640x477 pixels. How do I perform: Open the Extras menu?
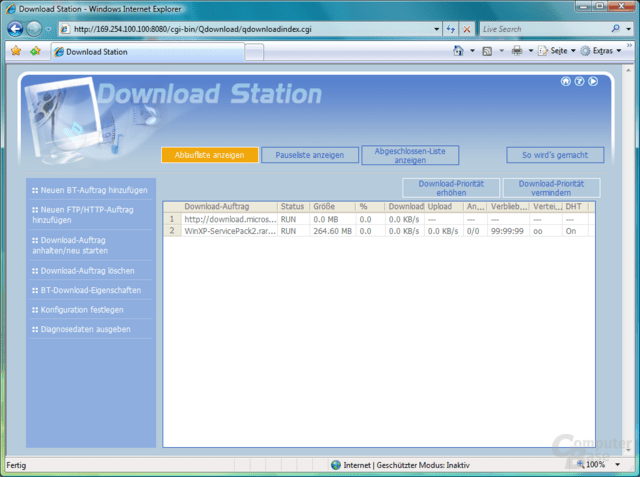tap(601, 51)
